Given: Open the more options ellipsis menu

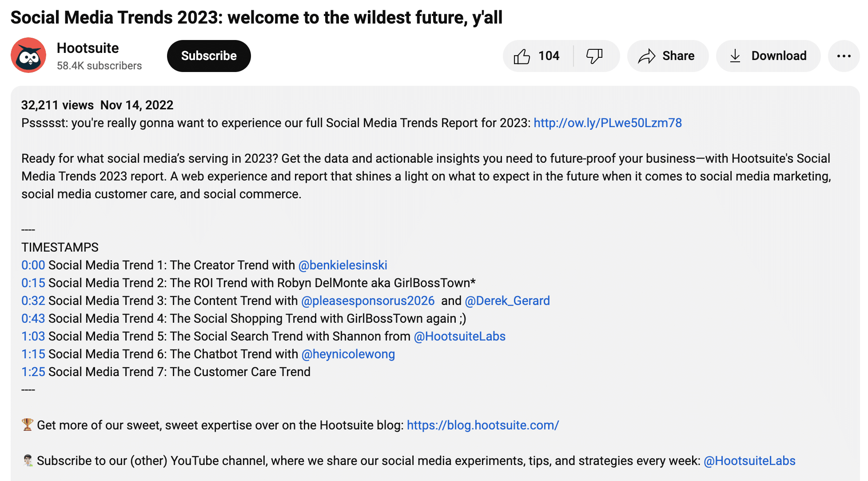Looking at the screenshot, I should tap(844, 56).
